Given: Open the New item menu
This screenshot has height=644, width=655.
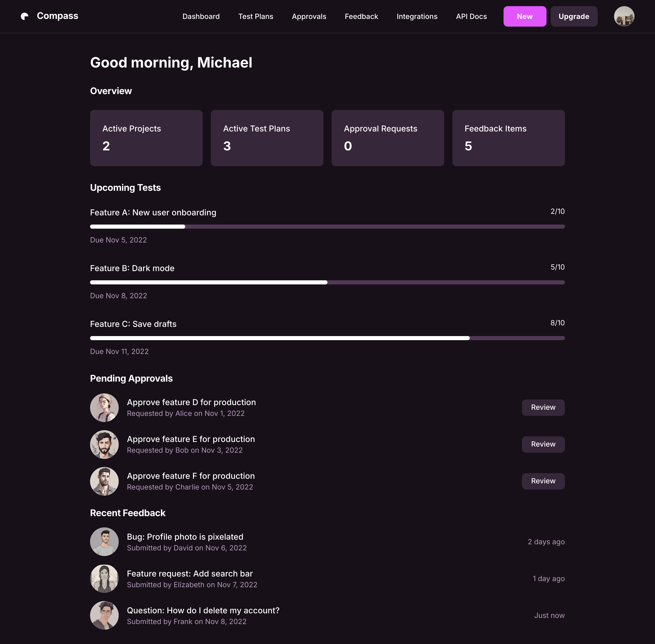Looking at the screenshot, I should (x=525, y=16).
